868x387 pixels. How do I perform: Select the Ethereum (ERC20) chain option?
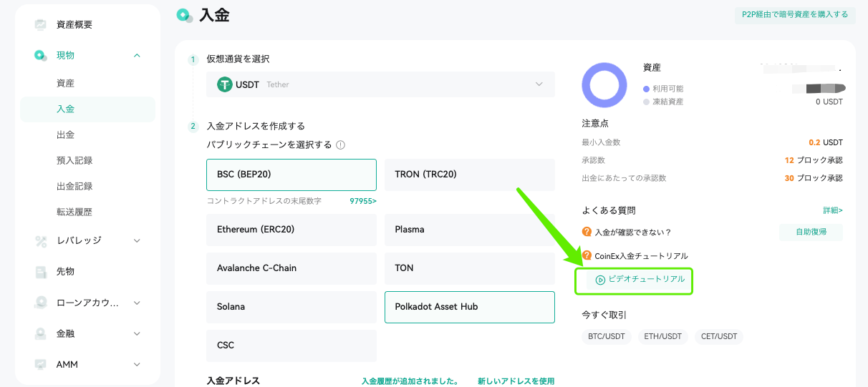pyautogui.click(x=291, y=230)
